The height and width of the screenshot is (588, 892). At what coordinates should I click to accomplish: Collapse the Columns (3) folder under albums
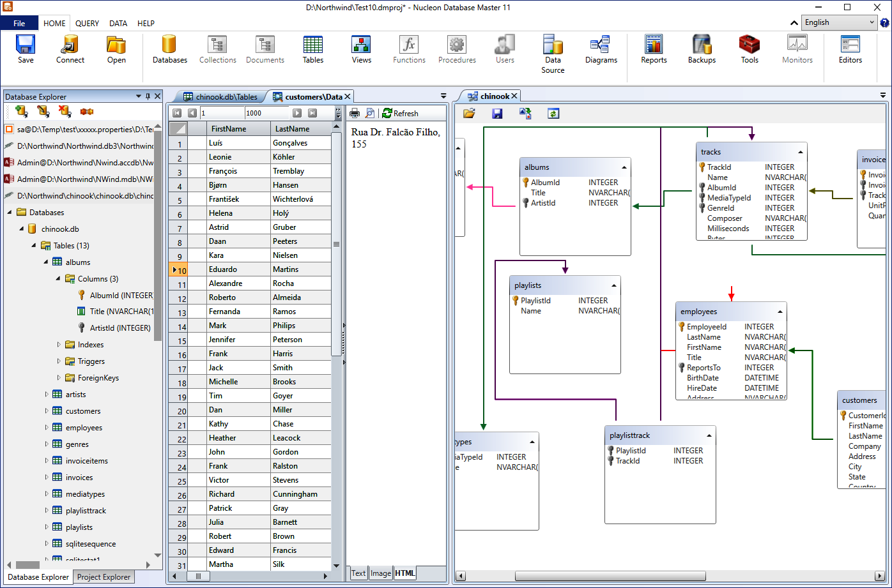[56, 278]
